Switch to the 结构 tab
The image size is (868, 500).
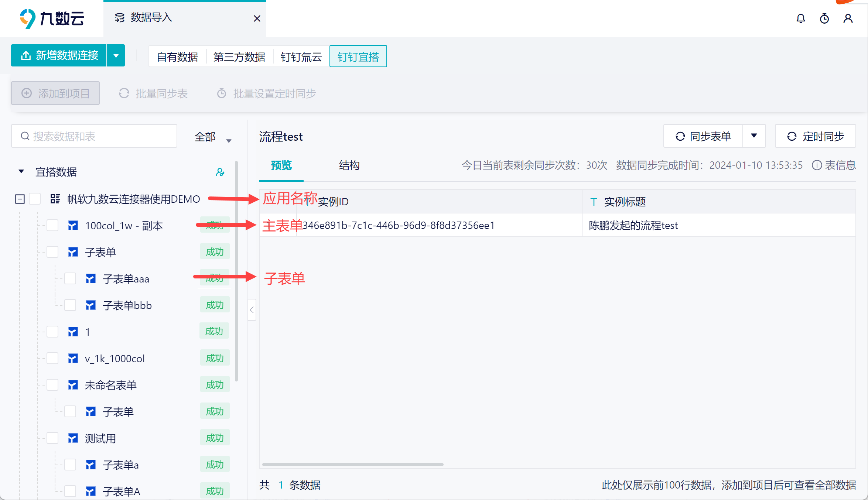(x=349, y=165)
